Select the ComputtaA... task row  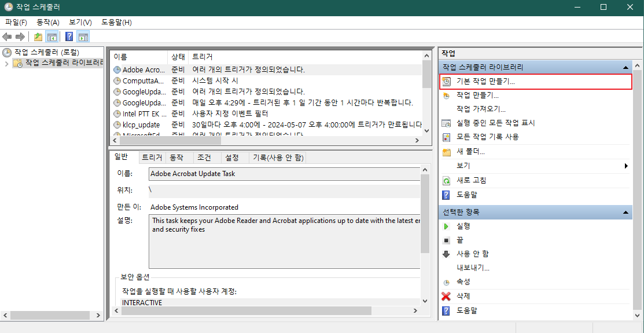coord(267,80)
